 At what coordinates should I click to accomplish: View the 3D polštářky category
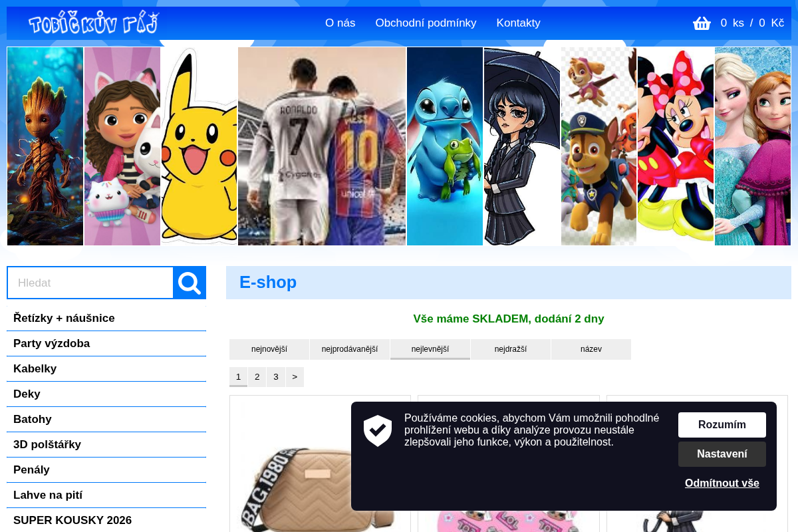106,445
